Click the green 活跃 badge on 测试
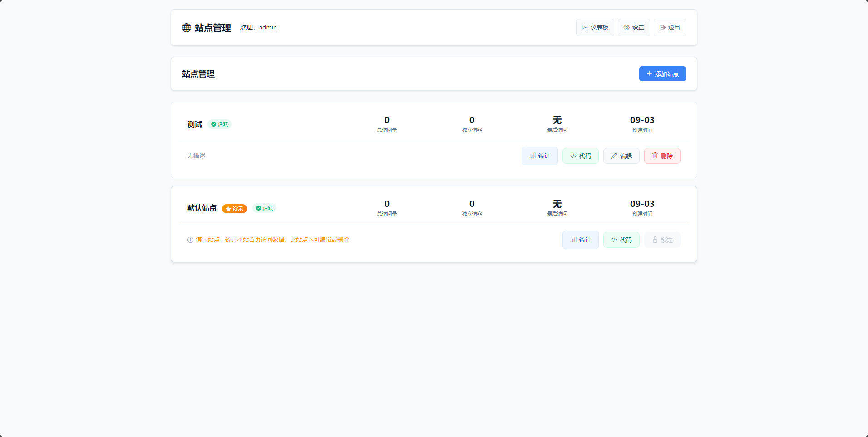The image size is (868, 437). pyautogui.click(x=220, y=124)
